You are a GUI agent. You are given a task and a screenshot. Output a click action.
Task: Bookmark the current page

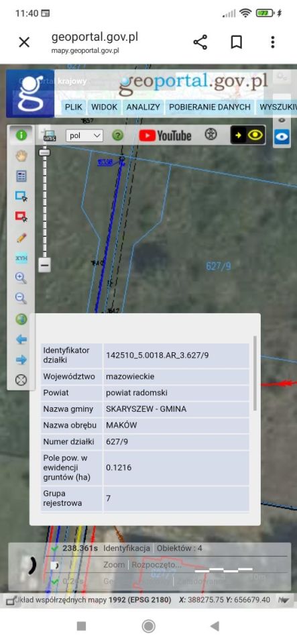point(236,42)
